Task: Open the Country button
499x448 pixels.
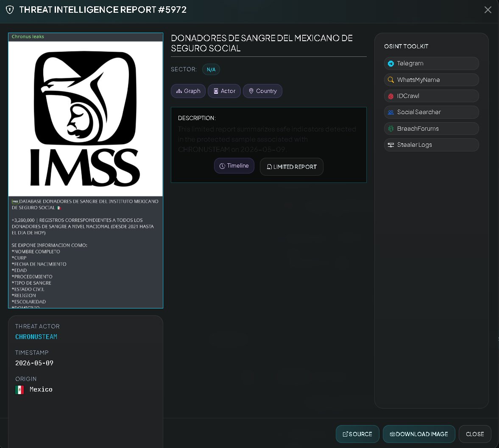Action: (262, 91)
